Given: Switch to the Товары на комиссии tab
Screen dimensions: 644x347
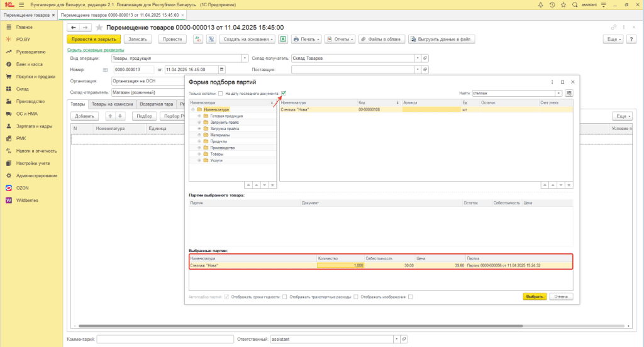Looking at the screenshot, I should [x=112, y=104].
